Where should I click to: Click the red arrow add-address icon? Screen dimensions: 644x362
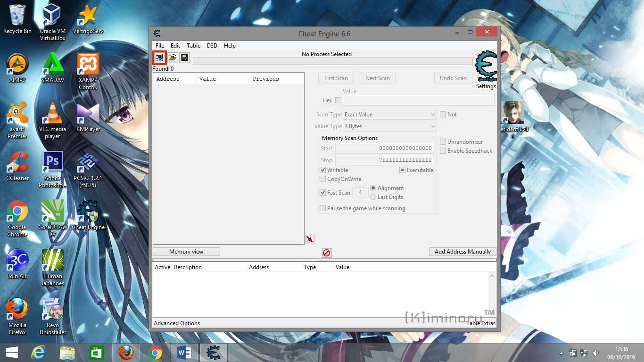[309, 239]
